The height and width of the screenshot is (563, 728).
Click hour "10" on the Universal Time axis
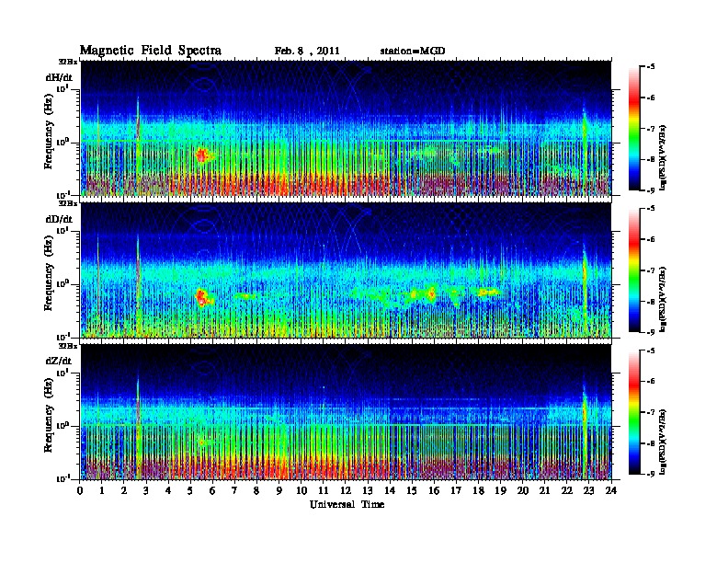[301, 490]
